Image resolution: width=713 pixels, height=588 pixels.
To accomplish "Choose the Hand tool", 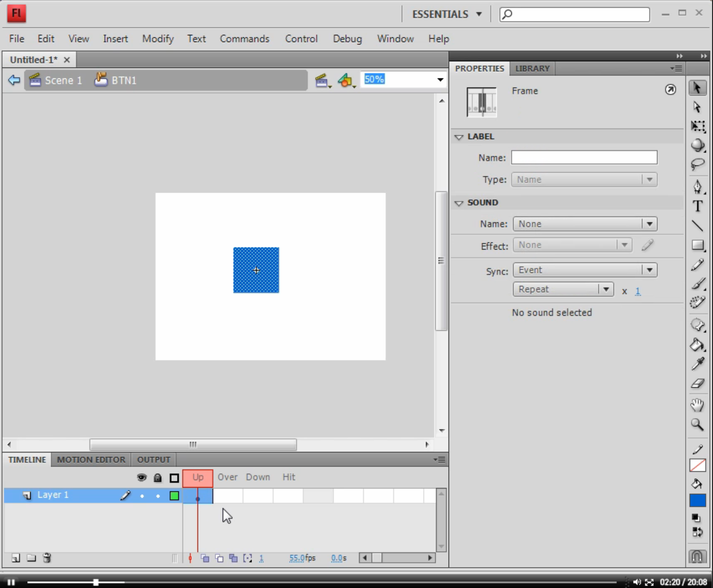I will point(698,405).
